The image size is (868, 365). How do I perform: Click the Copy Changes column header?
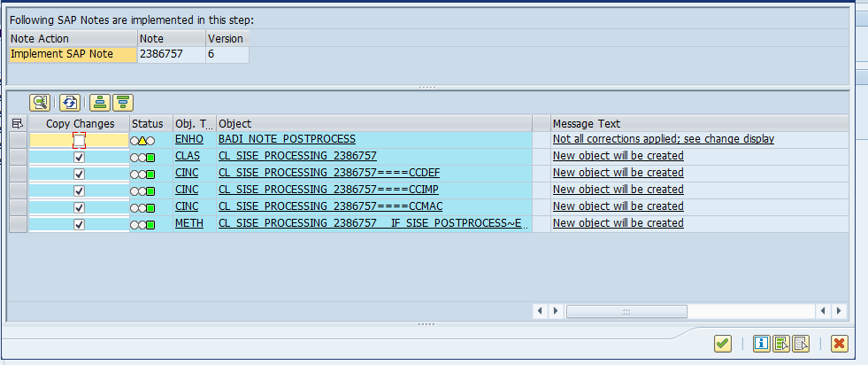(79, 123)
